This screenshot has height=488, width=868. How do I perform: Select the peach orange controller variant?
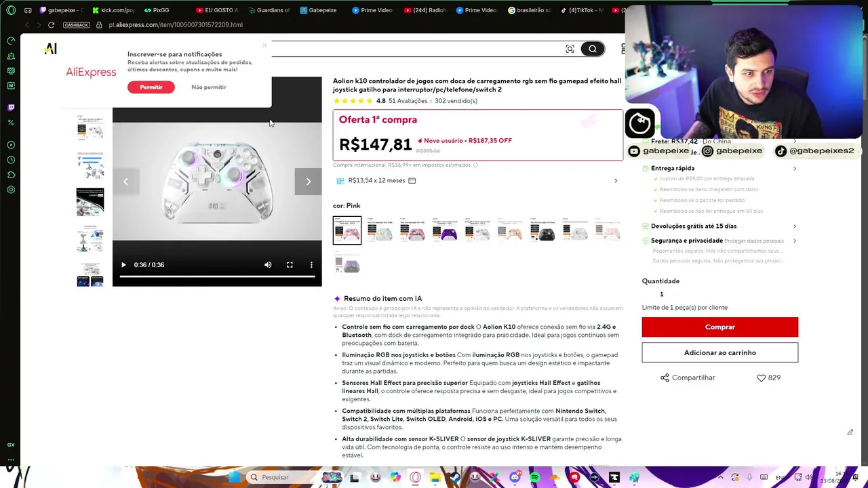pyautogui.click(x=510, y=230)
